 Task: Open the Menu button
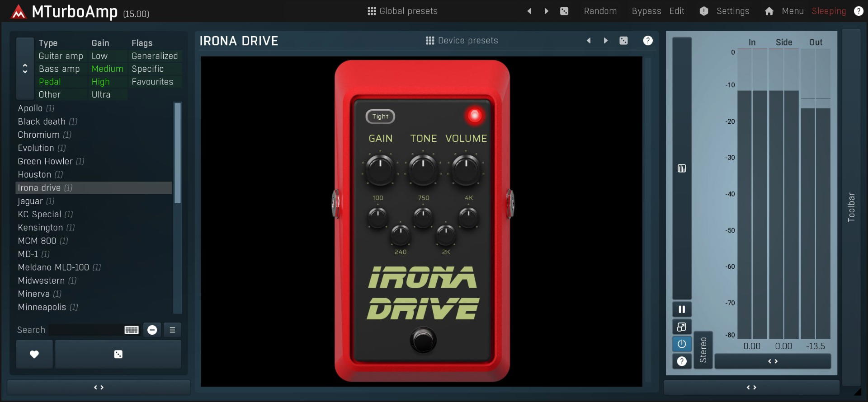(x=793, y=11)
